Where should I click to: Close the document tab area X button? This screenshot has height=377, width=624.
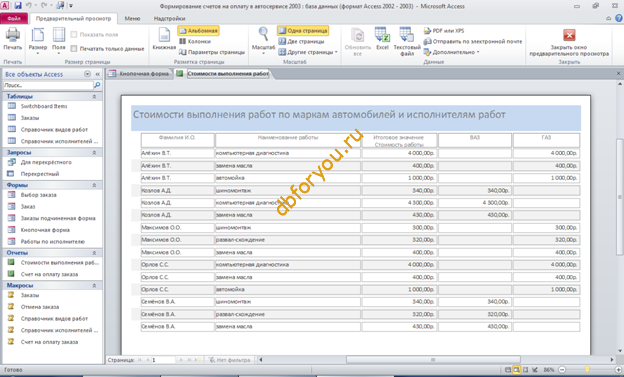[618, 73]
